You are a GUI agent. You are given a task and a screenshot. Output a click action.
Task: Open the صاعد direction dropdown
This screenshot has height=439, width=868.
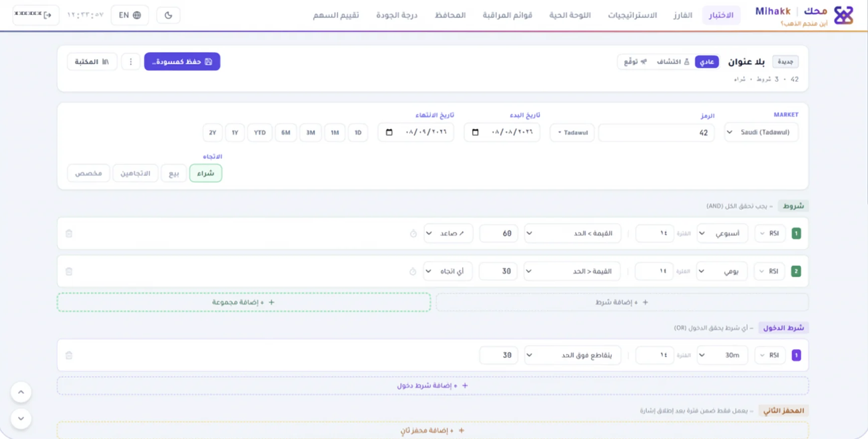pyautogui.click(x=448, y=233)
